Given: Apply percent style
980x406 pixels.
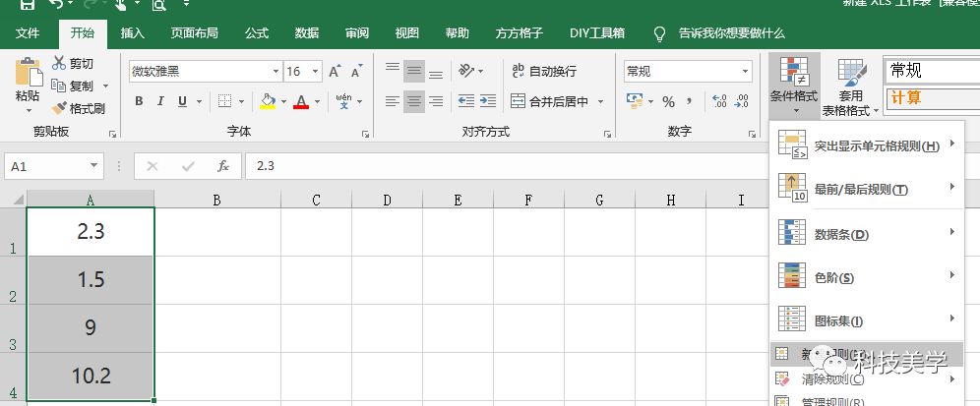Looking at the screenshot, I should (668, 102).
